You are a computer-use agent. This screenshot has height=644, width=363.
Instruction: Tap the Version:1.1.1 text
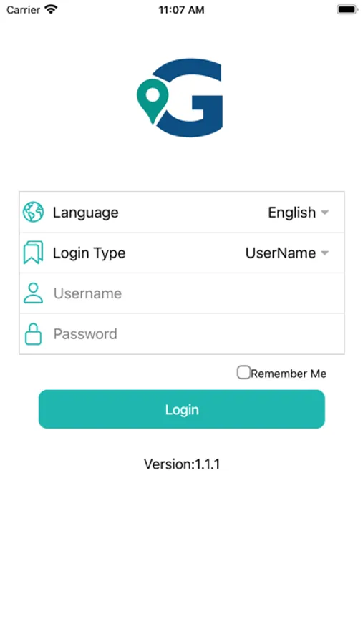click(x=182, y=464)
